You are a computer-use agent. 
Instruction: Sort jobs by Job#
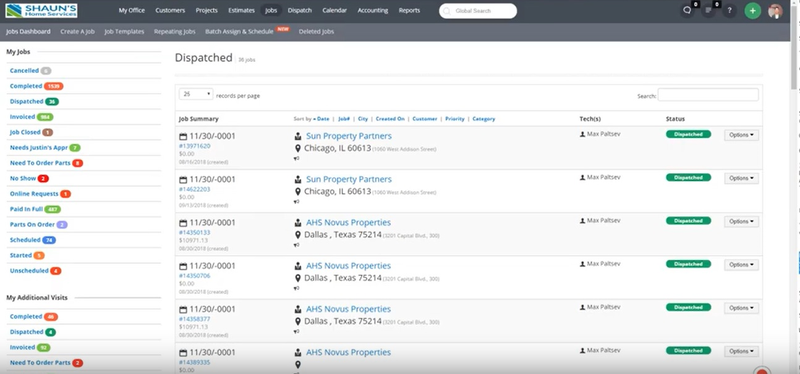pos(344,119)
